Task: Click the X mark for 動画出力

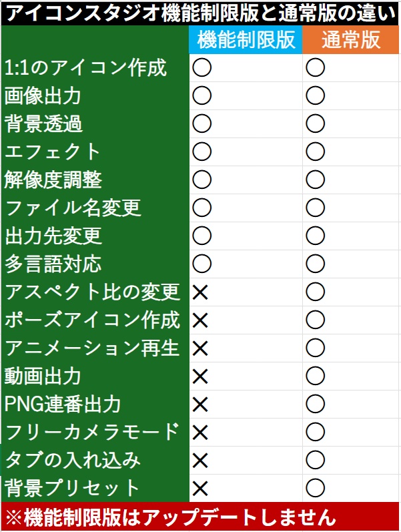Action: point(200,376)
